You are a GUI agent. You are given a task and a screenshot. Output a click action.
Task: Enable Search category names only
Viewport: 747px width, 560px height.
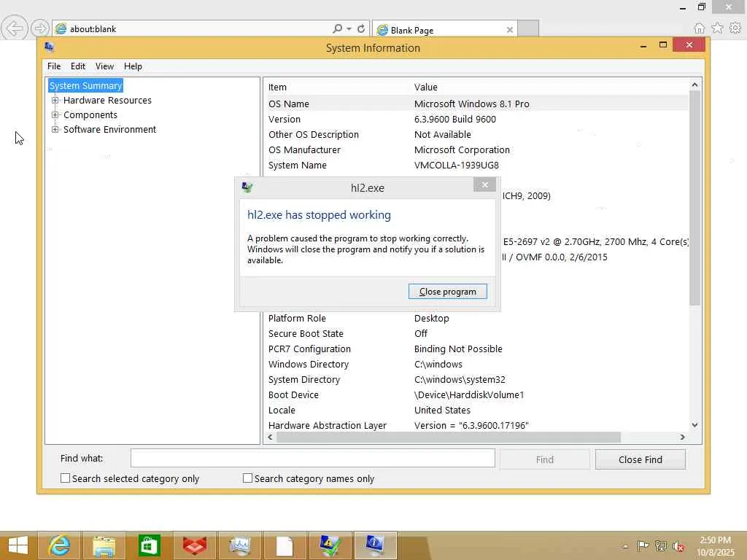click(248, 478)
